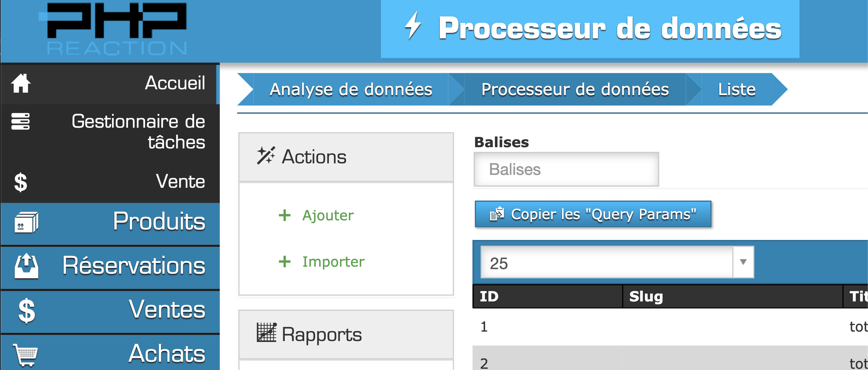
Task: Click the Importer action link
Action: 333,262
